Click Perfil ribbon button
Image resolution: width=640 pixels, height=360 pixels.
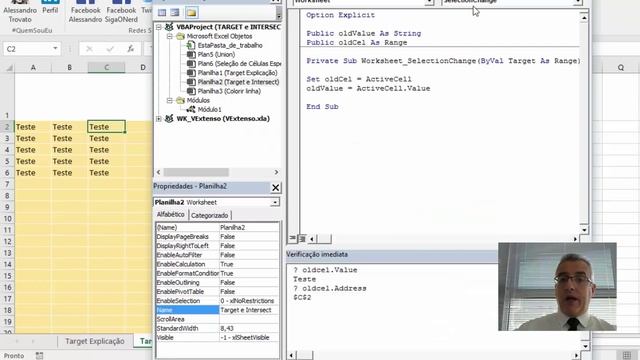(50, 8)
